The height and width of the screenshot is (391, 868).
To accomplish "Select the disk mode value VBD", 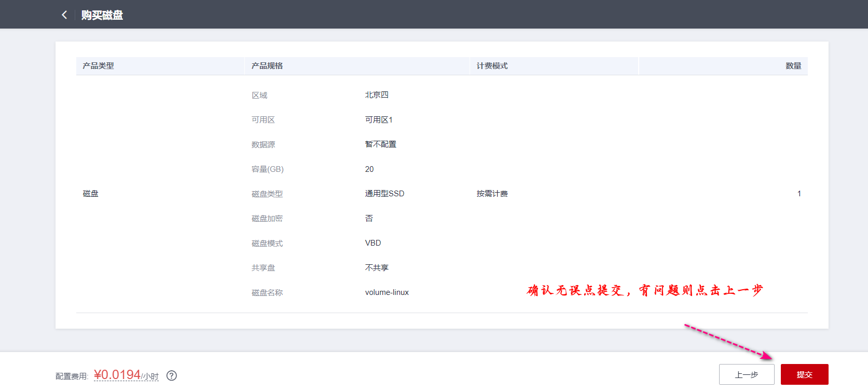I will [x=373, y=243].
